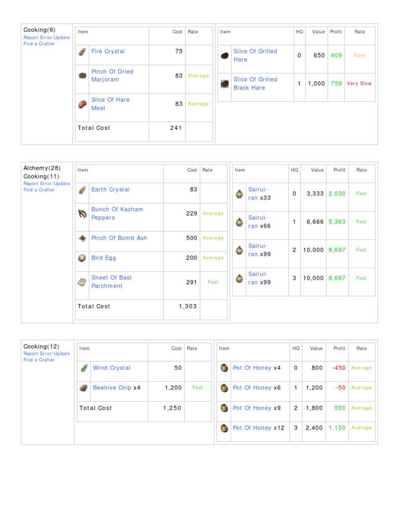Click the Bird Egg item icon
The width and height of the screenshot is (399, 532).
(x=82, y=258)
